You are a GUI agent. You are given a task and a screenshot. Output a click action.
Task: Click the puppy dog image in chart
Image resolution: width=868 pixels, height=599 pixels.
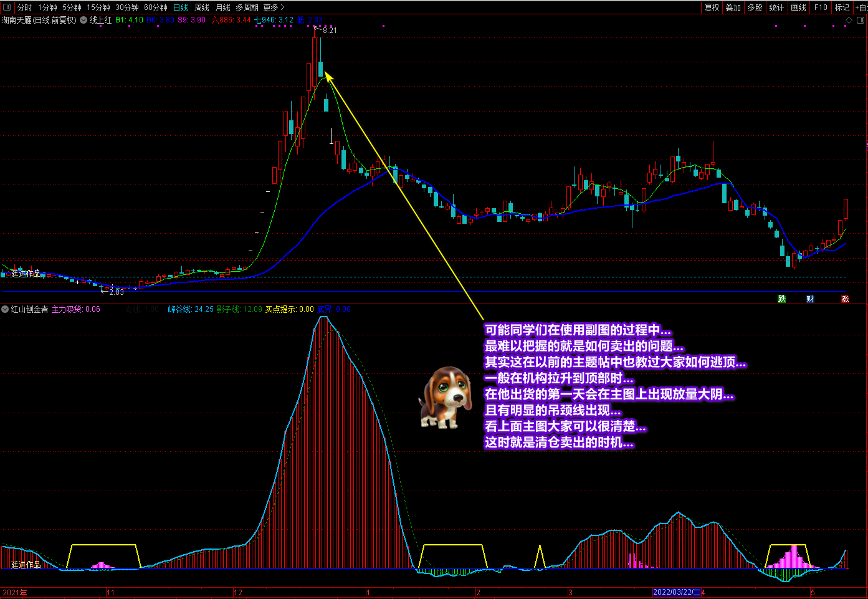[x=445, y=397]
